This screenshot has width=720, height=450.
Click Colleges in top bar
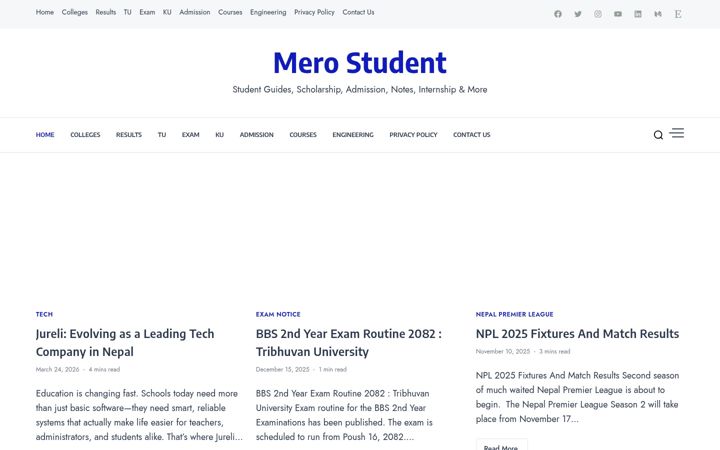74,12
